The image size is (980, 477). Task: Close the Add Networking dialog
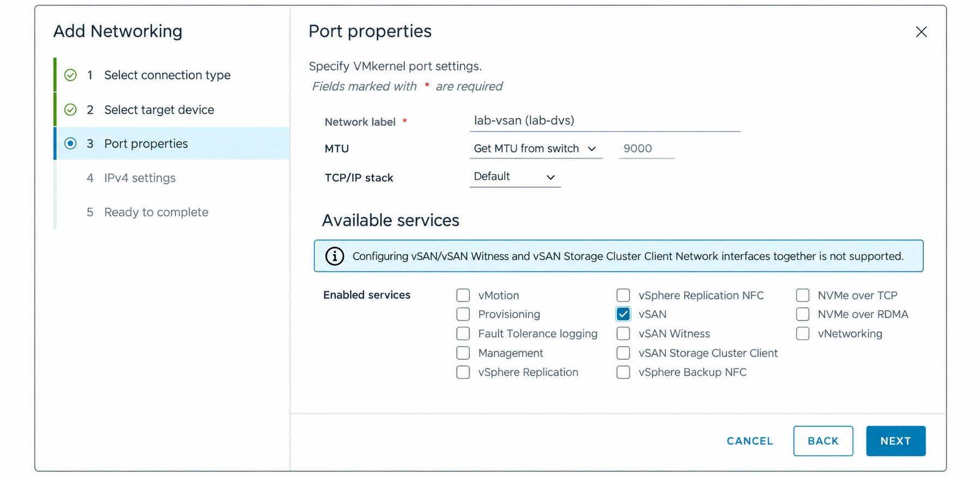coord(921,32)
